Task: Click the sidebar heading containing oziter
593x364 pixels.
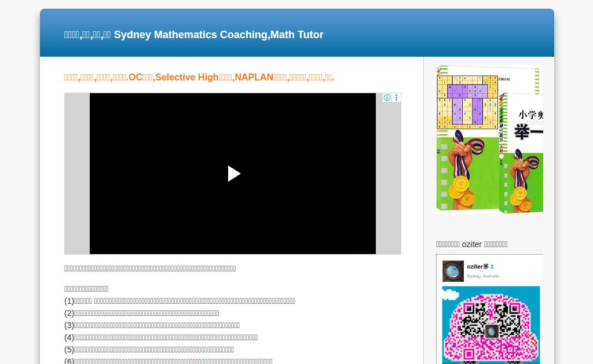Action: (471, 245)
